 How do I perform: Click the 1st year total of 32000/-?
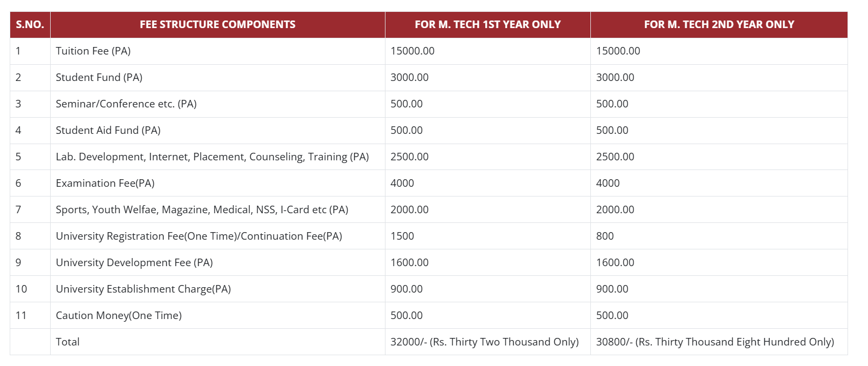(484, 342)
